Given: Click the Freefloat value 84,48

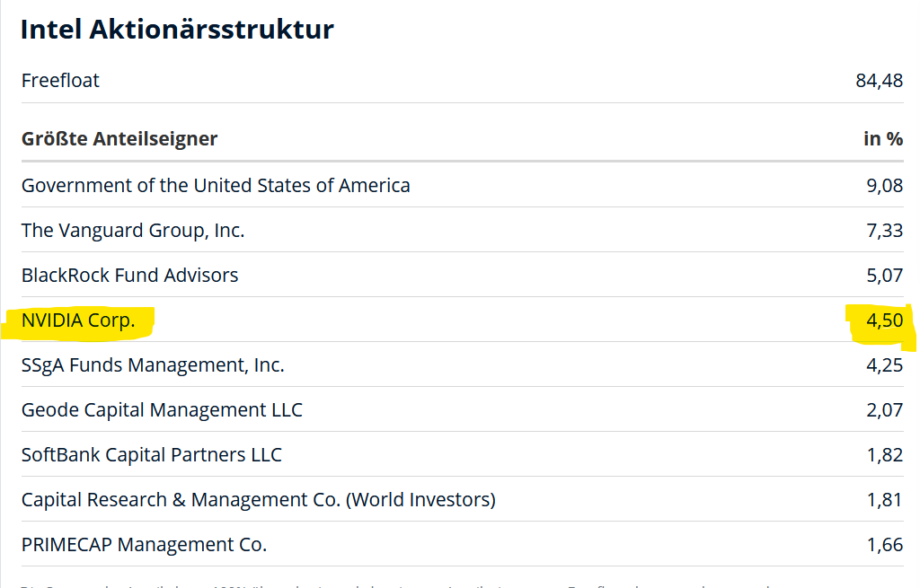Looking at the screenshot, I should [879, 81].
